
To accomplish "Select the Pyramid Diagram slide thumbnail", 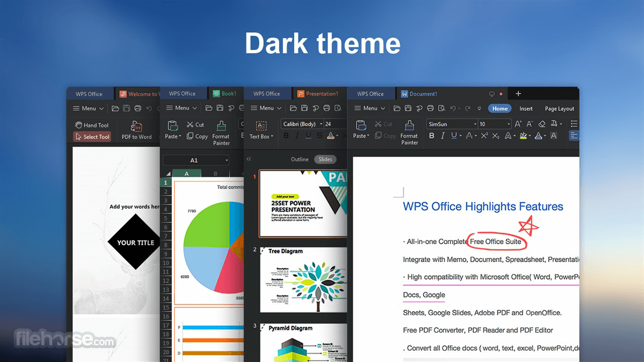I will (x=303, y=343).
